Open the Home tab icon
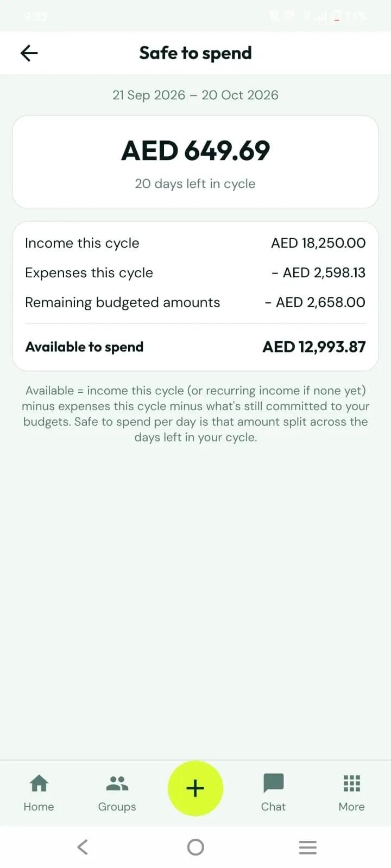The width and height of the screenshot is (391, 868). pos(39,783)
